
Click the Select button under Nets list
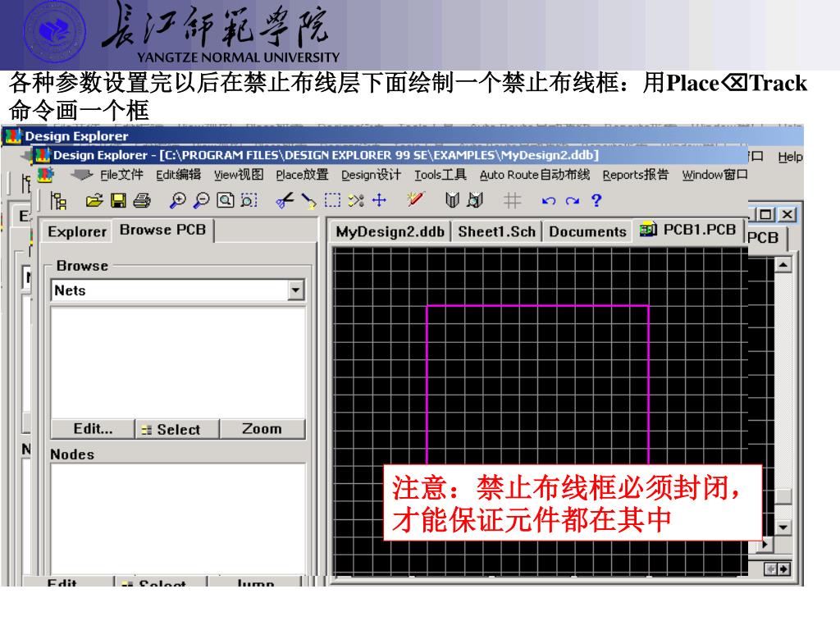(x=177, y=429)
